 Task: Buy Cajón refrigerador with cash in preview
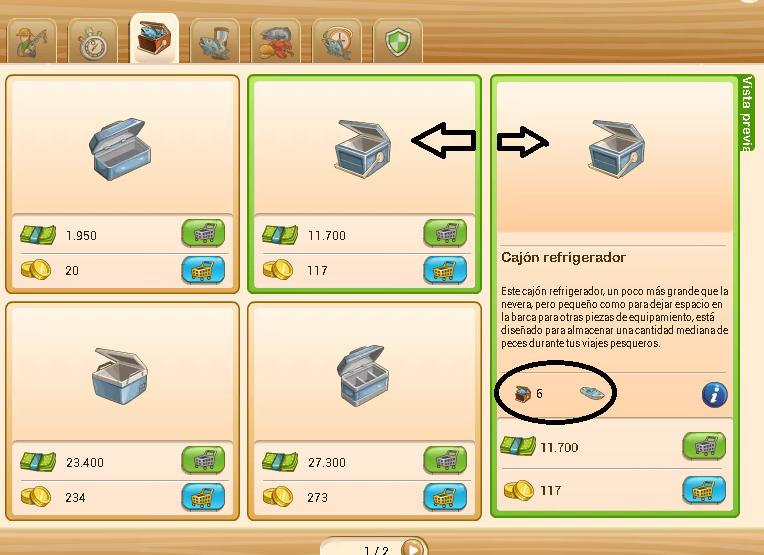[x=704, y=446]
